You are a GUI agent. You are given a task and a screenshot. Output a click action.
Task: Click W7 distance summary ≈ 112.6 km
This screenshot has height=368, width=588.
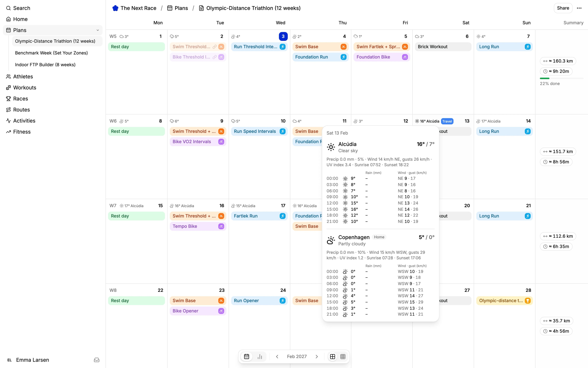(558, 236)
